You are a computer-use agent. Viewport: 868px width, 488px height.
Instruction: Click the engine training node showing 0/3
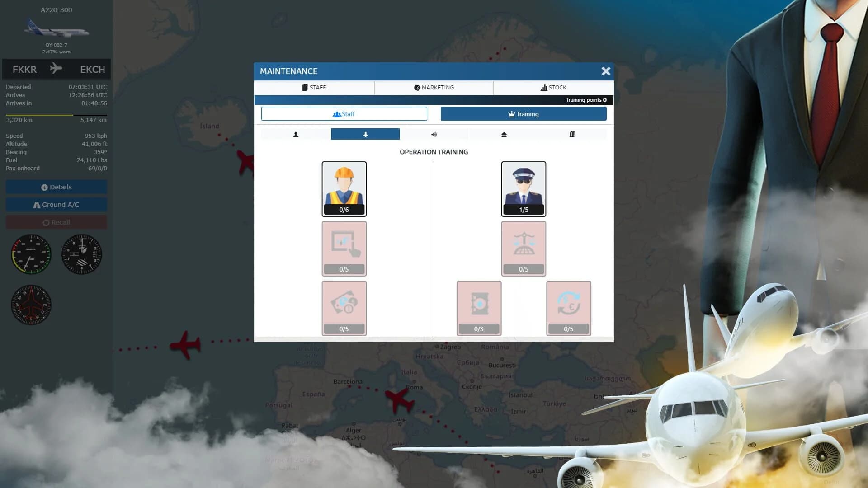point(479,308)
